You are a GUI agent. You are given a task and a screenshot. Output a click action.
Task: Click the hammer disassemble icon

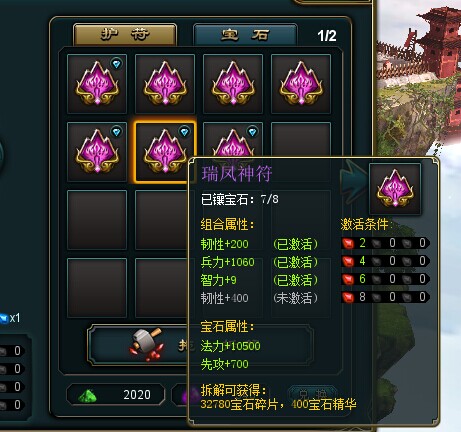point(146,344)
